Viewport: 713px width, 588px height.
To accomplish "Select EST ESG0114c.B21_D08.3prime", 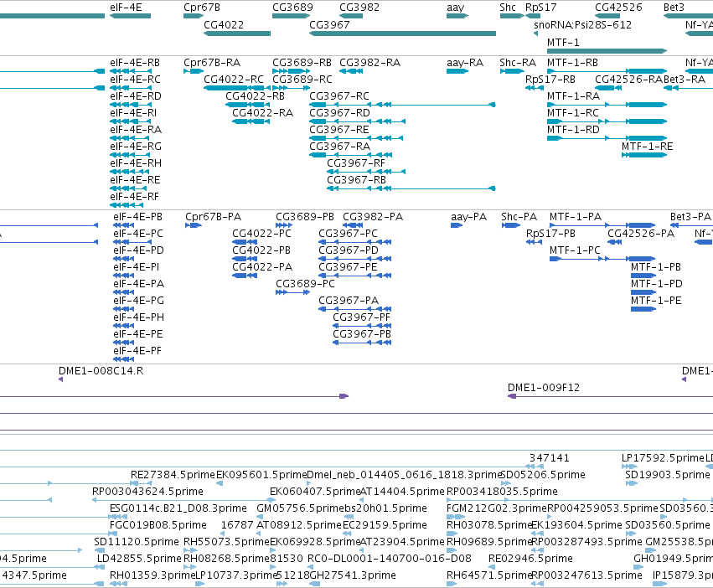I will (x=178, y=508).
